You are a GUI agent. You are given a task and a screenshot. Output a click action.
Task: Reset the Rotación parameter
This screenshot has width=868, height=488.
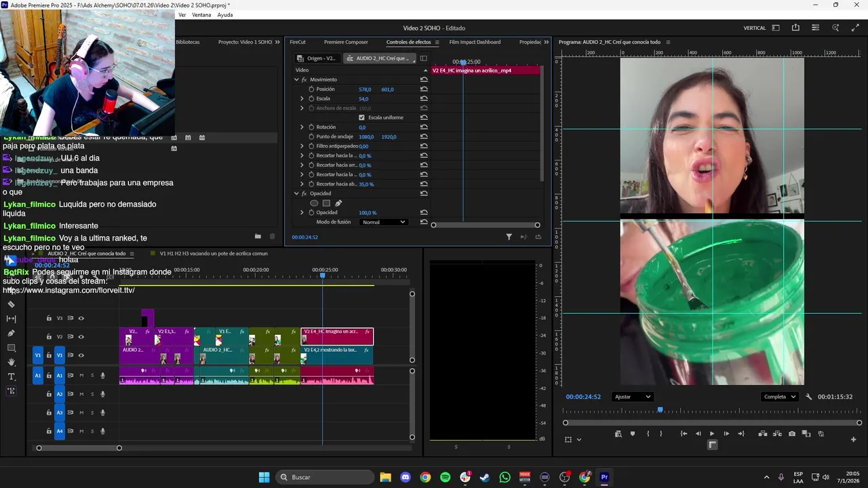point(424,127)
